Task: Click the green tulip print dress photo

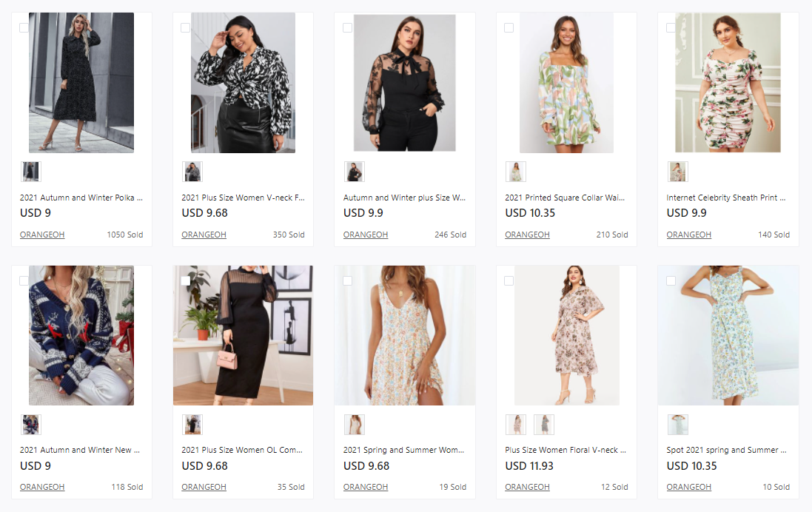Action: tap(566, 83)
